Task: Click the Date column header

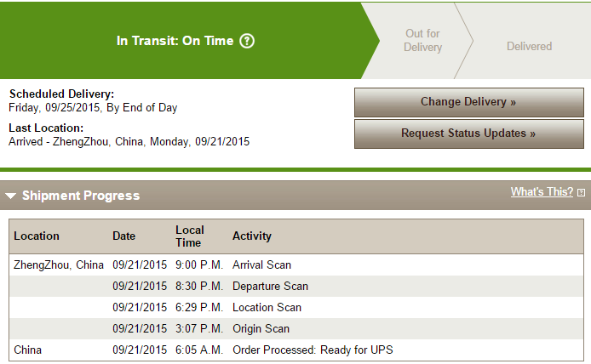Action: (x=123, y=236)
